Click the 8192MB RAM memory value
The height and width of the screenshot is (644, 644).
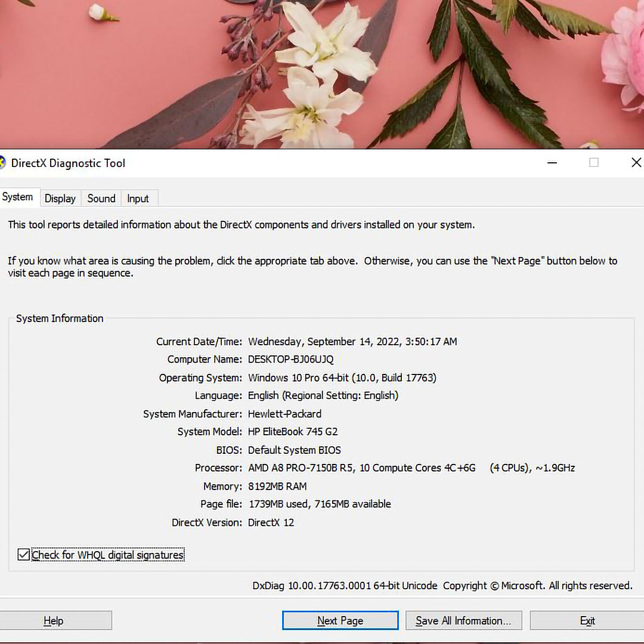tap(277, 487)
